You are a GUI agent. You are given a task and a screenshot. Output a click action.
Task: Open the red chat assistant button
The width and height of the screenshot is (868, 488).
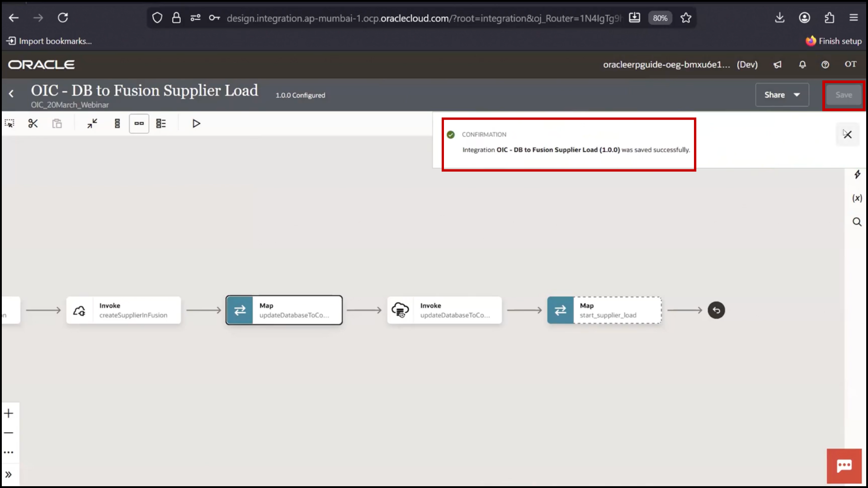click(844, 466)
